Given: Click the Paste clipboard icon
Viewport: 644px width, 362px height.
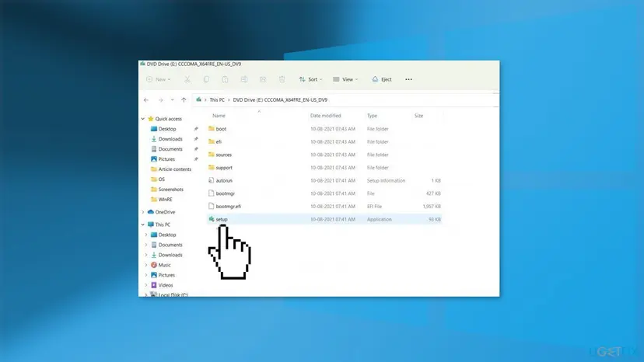Looking at the screenshot, I should (225, 79).
